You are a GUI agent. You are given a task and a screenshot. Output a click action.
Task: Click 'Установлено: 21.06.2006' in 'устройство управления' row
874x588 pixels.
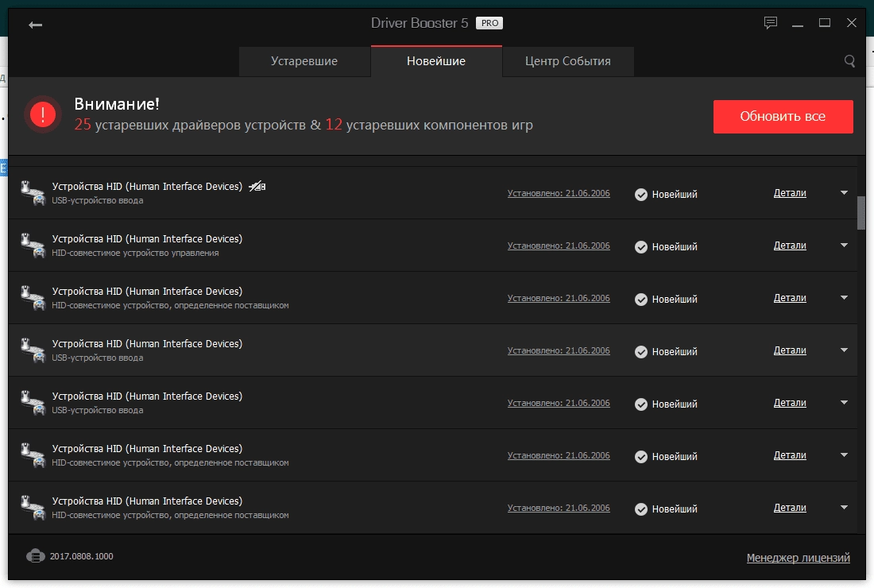coord(559,246)
